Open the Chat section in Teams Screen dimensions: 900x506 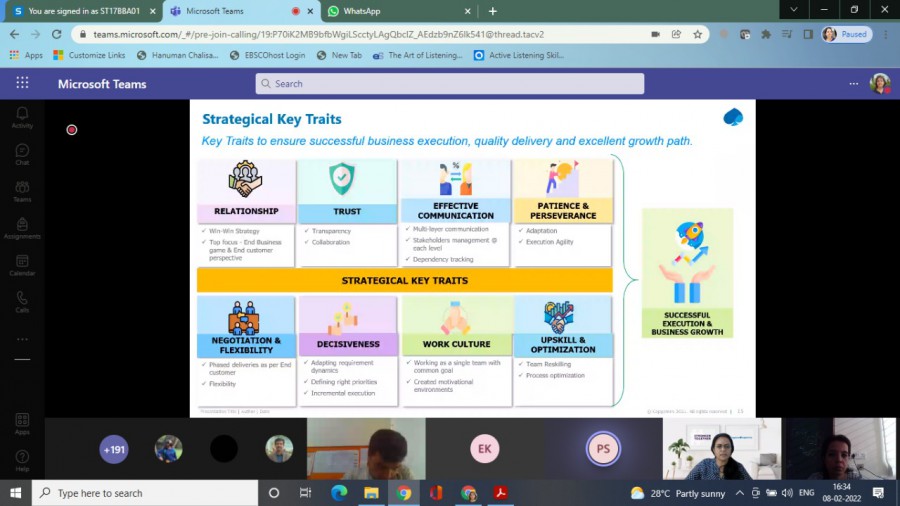click(x=22, y=154)
